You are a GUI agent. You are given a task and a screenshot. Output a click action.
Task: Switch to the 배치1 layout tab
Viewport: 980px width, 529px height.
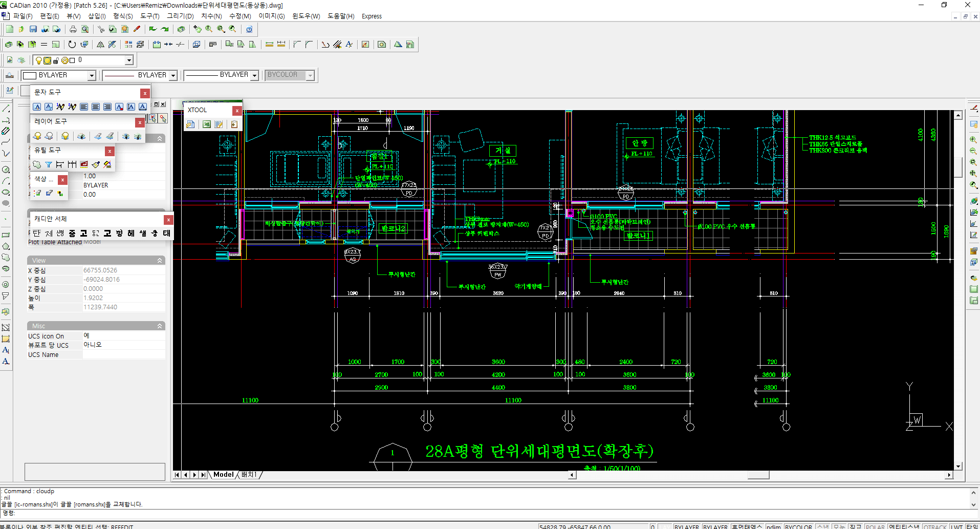click(249, 475)
